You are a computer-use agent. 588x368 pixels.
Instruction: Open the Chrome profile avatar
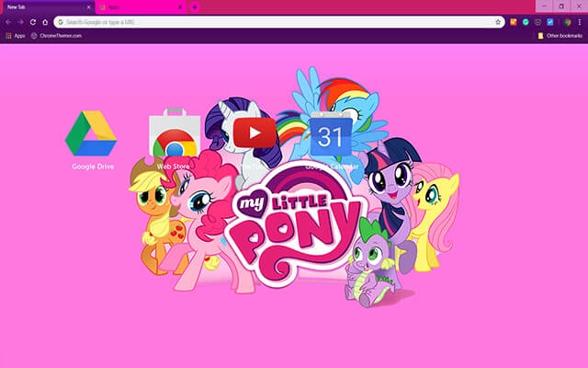568,22
